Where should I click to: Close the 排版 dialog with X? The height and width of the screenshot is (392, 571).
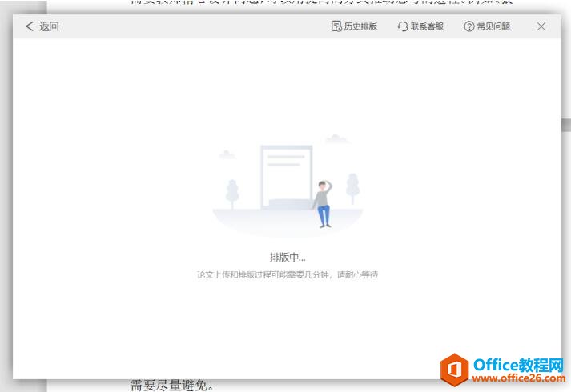click(541, 26)
